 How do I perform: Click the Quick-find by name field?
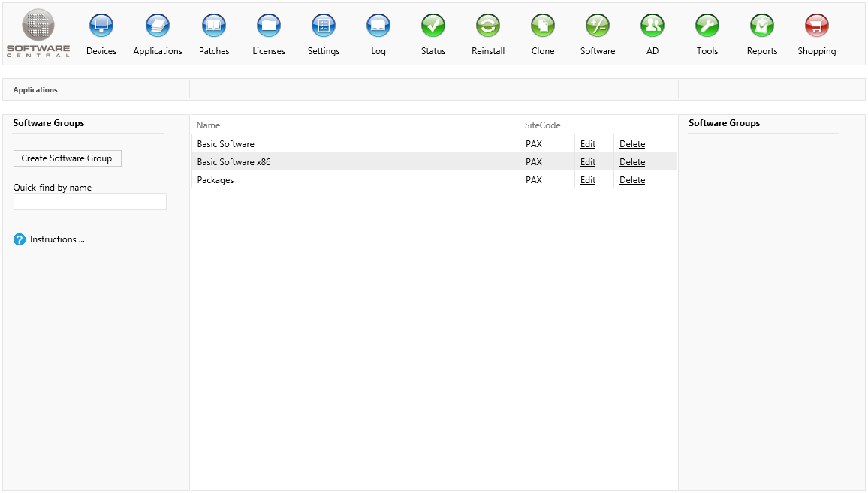click(x=90, y=202)
